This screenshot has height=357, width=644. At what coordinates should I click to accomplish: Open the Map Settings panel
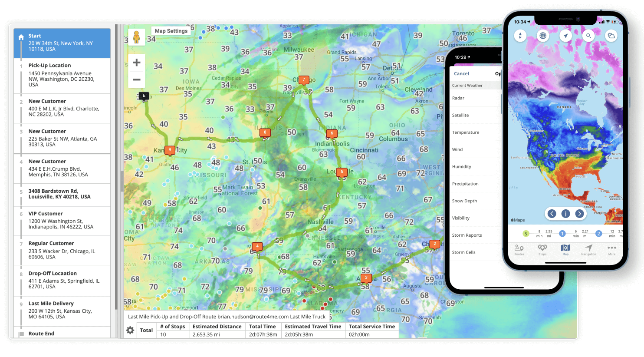tap(171, 31)
